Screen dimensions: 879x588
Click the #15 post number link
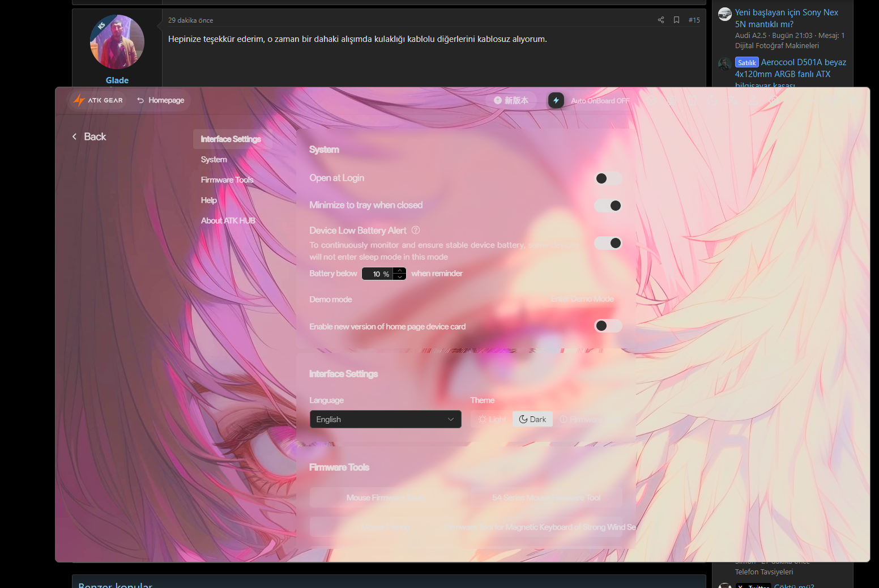point(694,20)
